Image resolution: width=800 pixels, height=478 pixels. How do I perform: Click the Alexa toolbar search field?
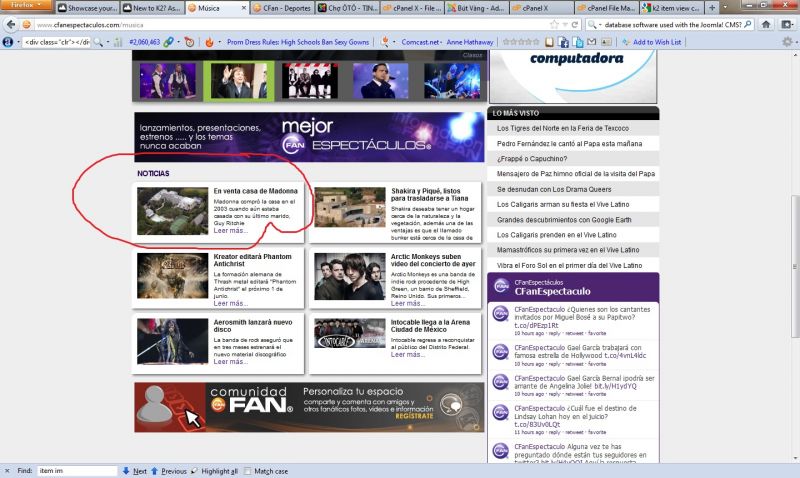click(57, 42)
